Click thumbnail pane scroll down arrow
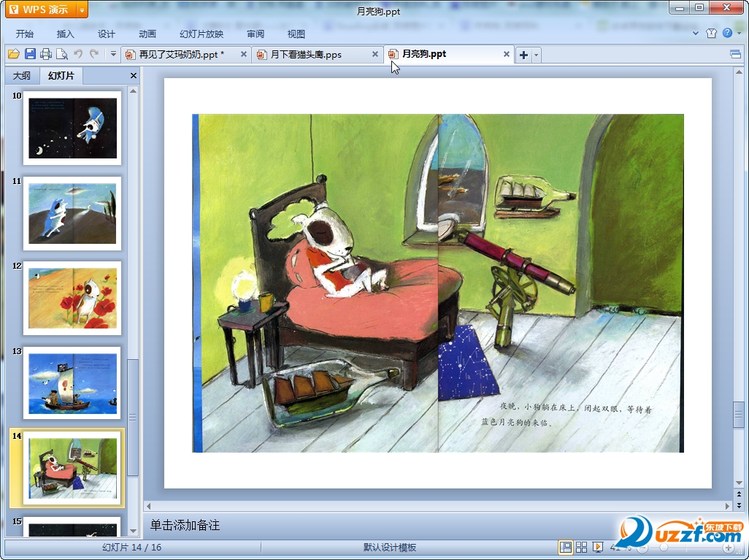This screenshot has width=749, height=560. [x=134, y=531]
